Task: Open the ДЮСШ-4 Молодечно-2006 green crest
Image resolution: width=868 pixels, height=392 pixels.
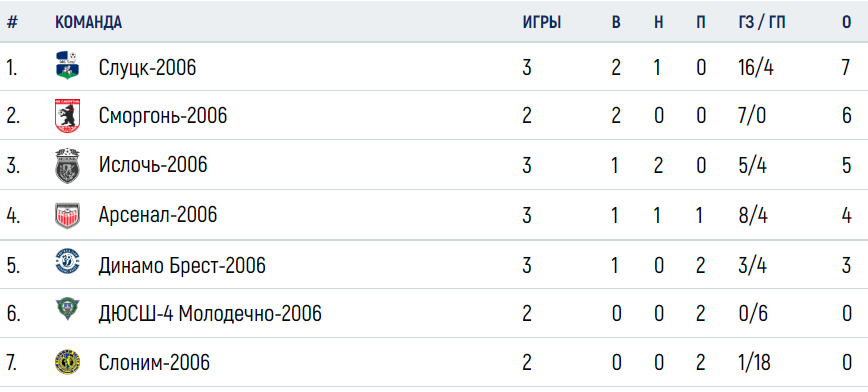Action: coord(67,312)
